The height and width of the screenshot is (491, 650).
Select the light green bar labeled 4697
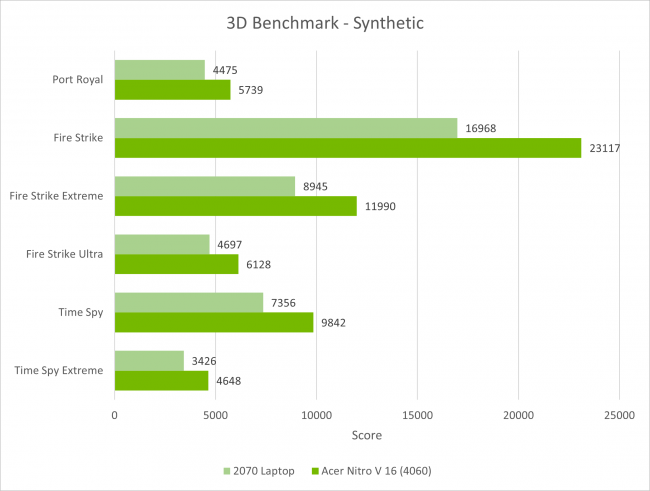point(162,245)
